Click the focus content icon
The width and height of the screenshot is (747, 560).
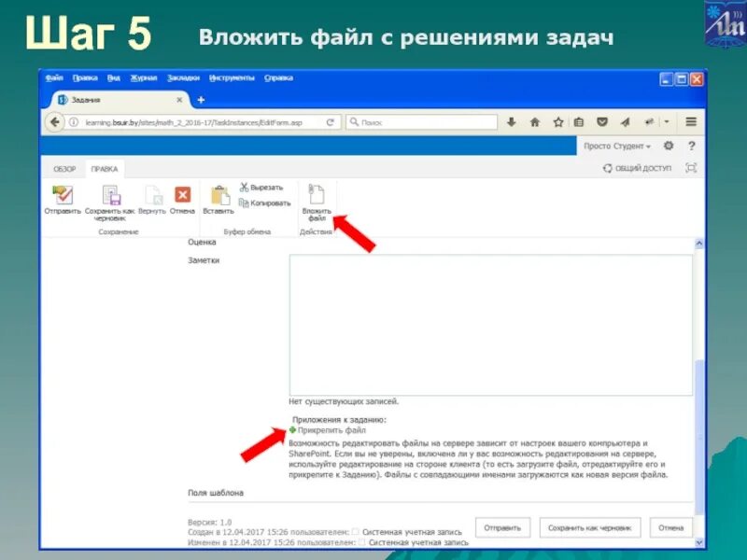(691, 168)
